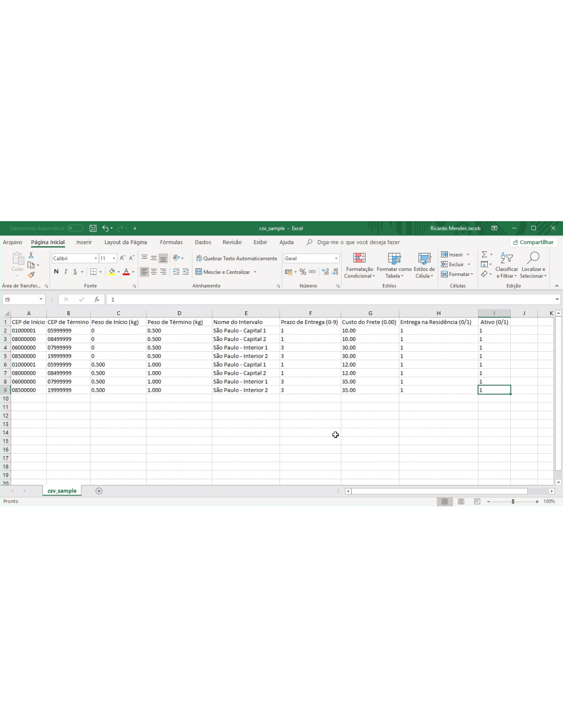Click the zoom slider handle
This screenshot has width=563, height=728.
pos(513,502)
